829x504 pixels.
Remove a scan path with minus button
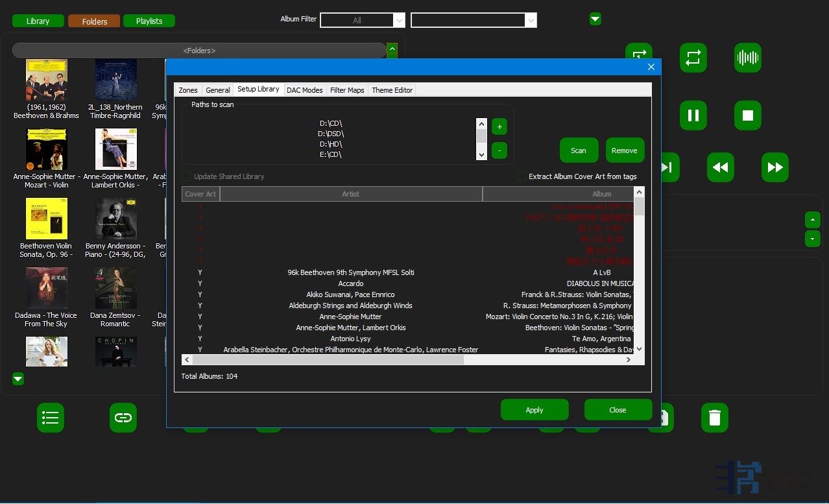(x=499, y=150)
